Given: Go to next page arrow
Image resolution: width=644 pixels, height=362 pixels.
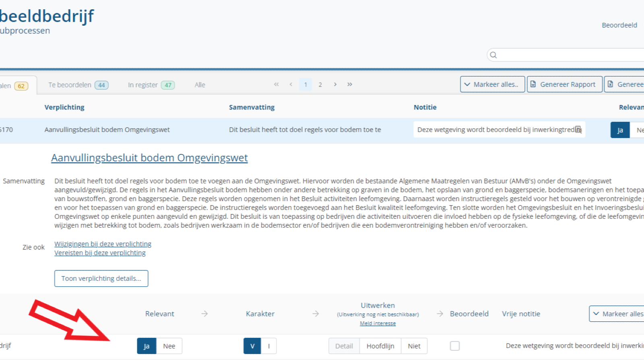Looking at the screenshot, I should tap(335, 84).
